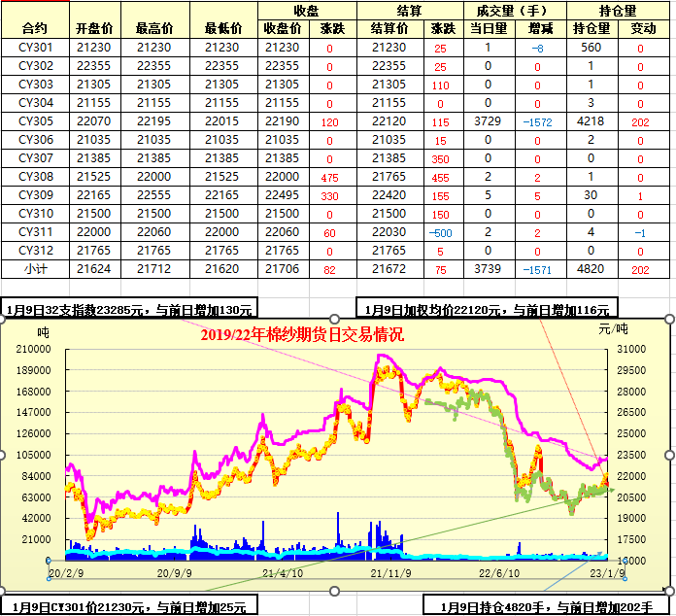676x616 pixels.
Task: Click the chart's top-center resize handle
Action: pos(336,318)
